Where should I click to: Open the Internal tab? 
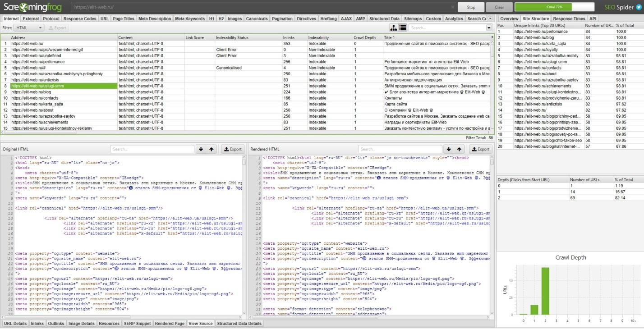coord(11,19)
